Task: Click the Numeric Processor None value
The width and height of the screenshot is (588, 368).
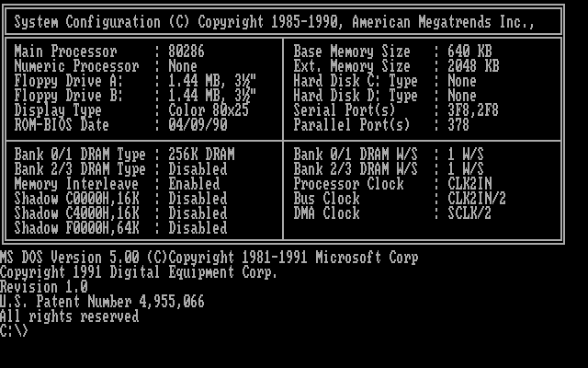Action: click(x=183, y=66)
